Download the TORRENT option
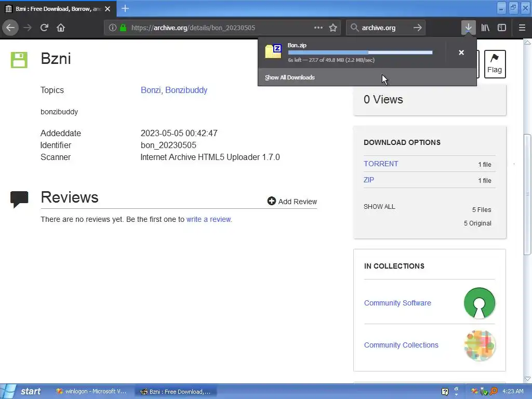 click(x=381, y=164)
